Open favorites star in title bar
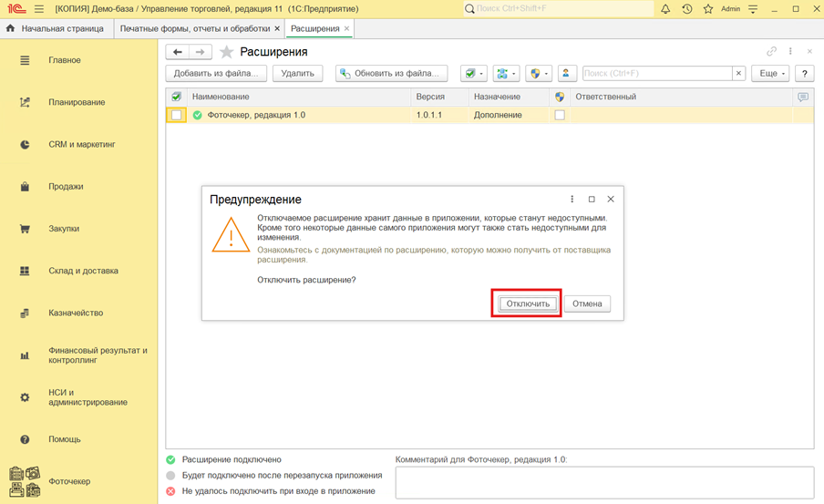824x504 pixels. click(707, 9)
